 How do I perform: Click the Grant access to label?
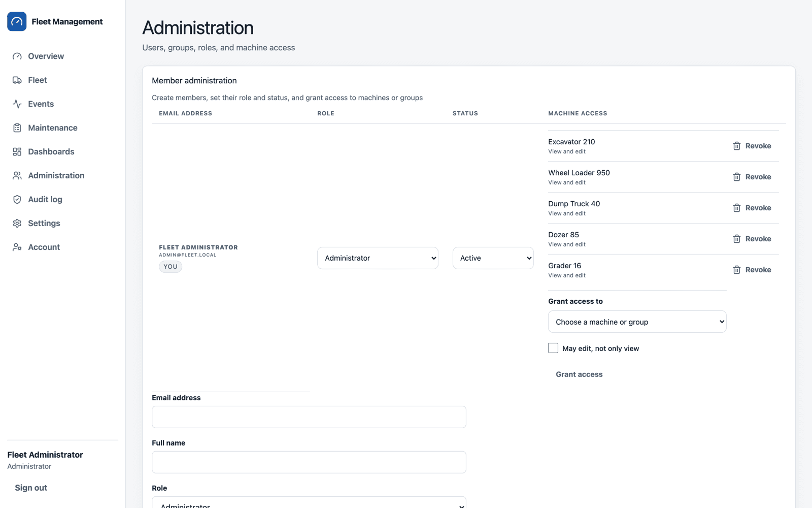[576, 301]
